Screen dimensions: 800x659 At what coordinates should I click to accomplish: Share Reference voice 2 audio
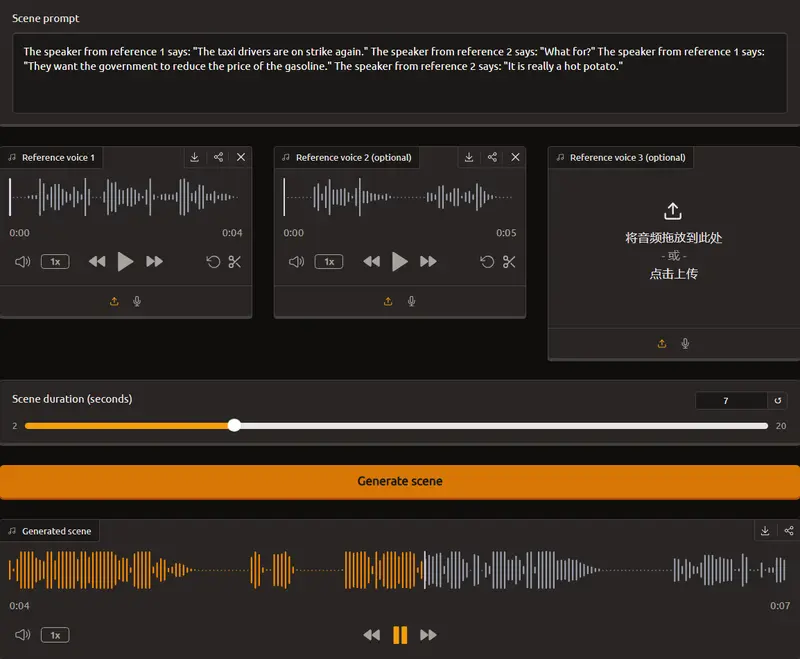coord(492,157)
